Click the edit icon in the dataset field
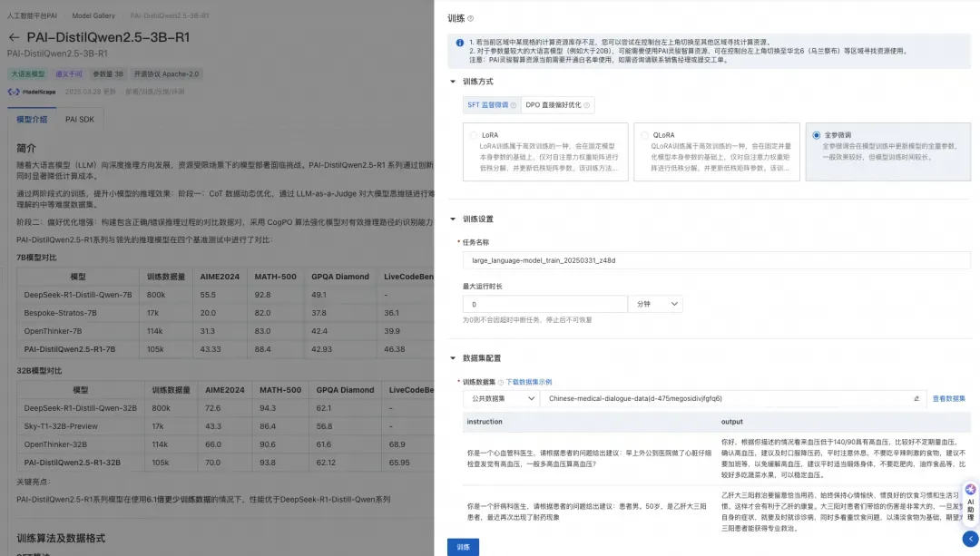The height and width of the screenshot is (556, 980). point(916,398)
